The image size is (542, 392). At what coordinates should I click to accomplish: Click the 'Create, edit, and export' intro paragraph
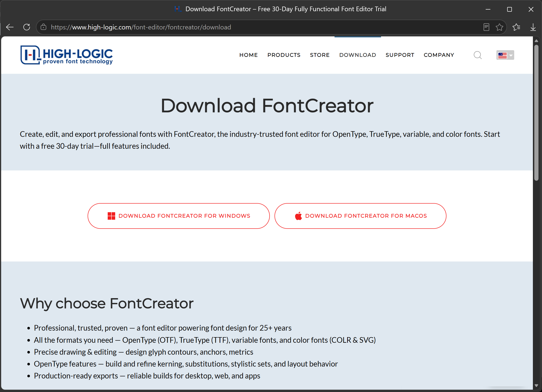pos(260,140)
